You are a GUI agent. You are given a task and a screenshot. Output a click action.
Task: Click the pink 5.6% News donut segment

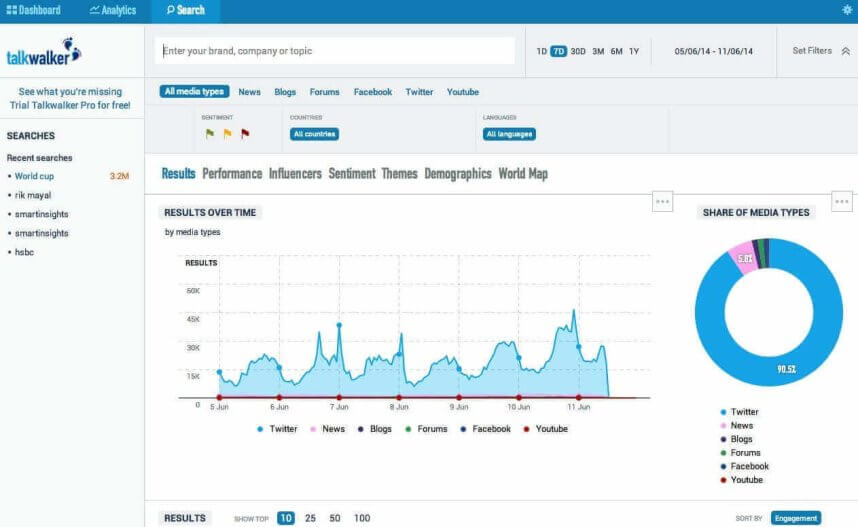pos(744,258)
